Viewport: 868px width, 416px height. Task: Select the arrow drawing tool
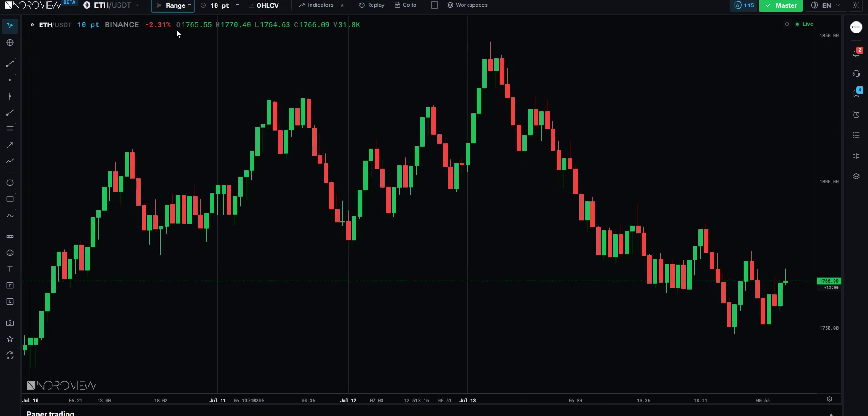click(10, 145)
